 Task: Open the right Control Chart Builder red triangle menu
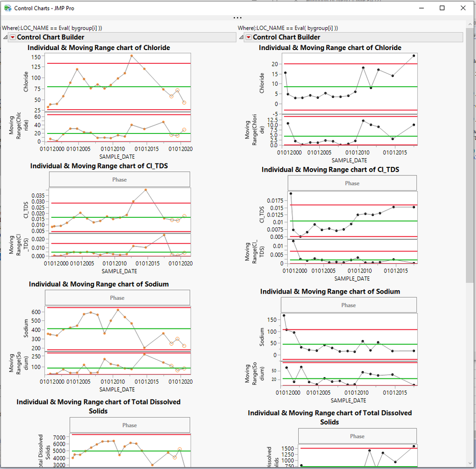tap(249, 37)
